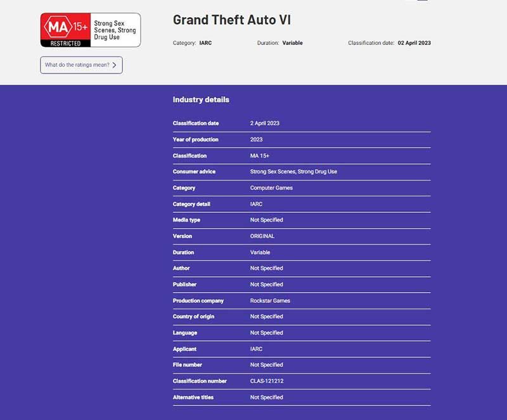Screen dimensions: 507x420
Task: Click the 'Consumer advice' row label
Action: click(x=194, y=172)
